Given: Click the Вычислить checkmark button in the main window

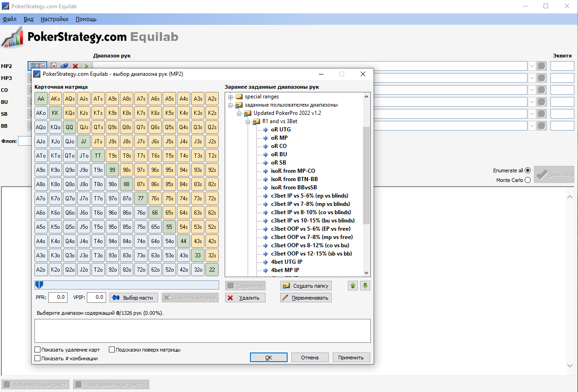Looking at the screenshot, I should tap(554, 175).
